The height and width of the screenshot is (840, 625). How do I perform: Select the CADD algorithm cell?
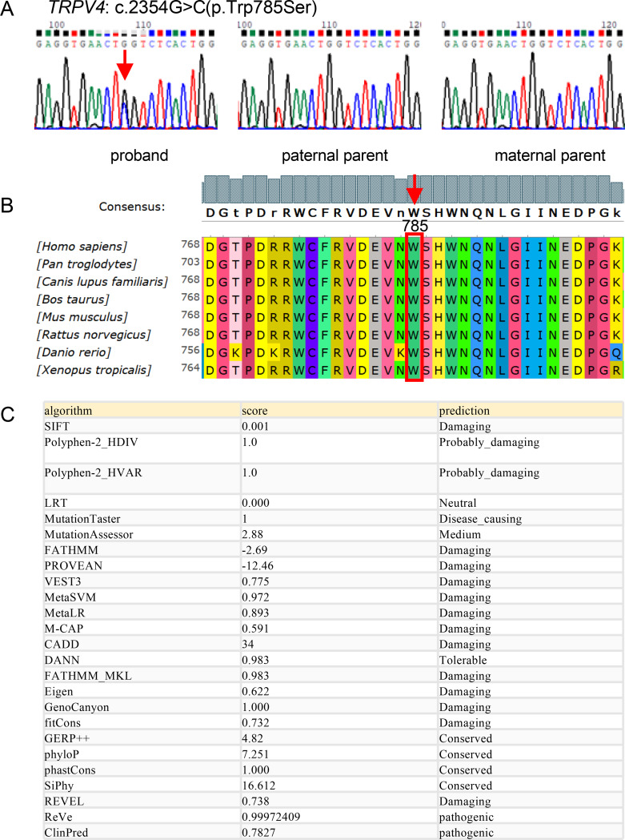point(142,645)
